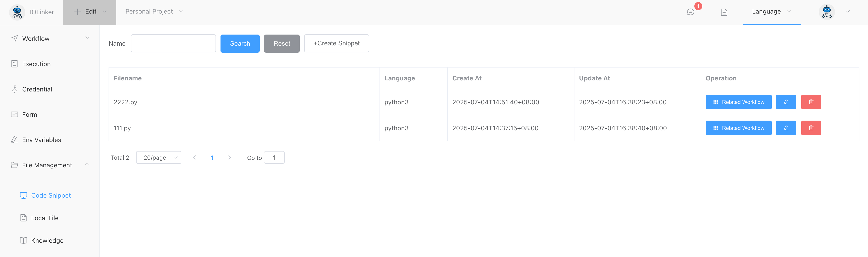
Task: Open the Knowledge menu item
Action: pyautogui.click(x=47, y=241)
